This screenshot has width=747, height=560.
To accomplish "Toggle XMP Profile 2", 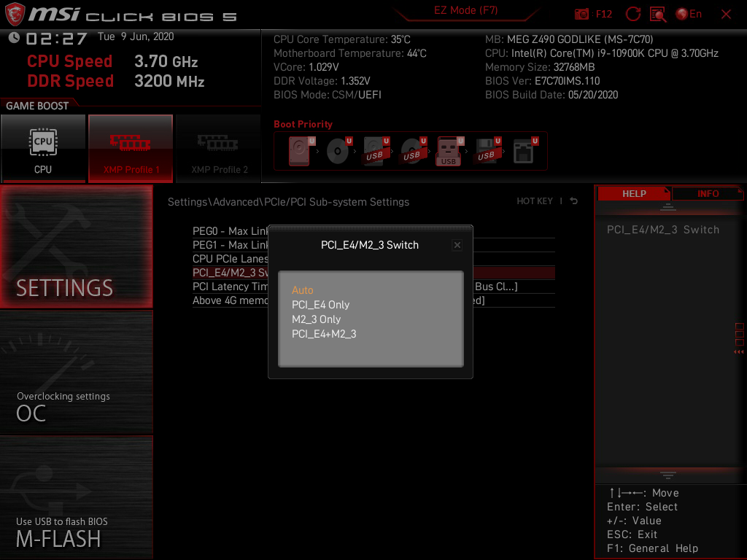I will tap(219, 148).
